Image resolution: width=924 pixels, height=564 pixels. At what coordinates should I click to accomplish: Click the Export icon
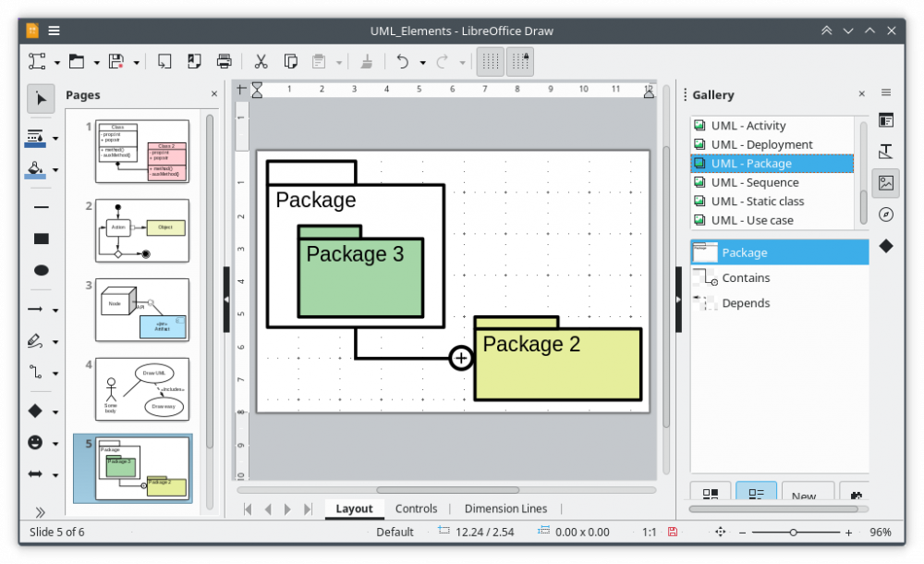164,61
